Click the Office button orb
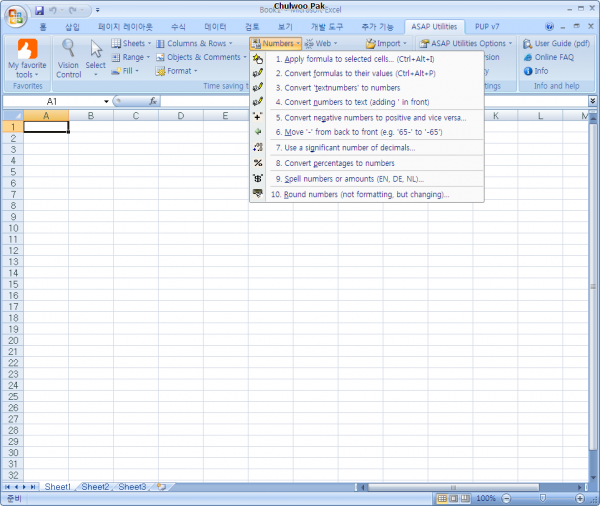600x506 pixels. (x=16, y=16)
